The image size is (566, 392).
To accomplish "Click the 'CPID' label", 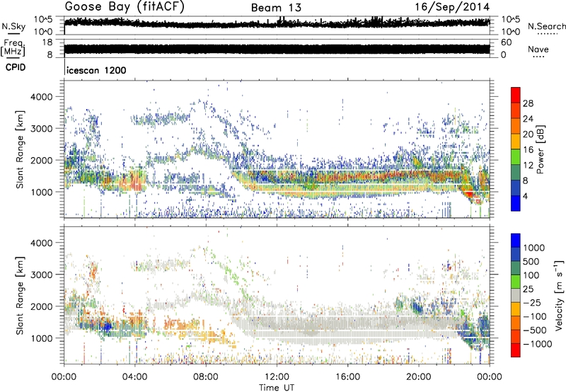I will tap(16, 67).
